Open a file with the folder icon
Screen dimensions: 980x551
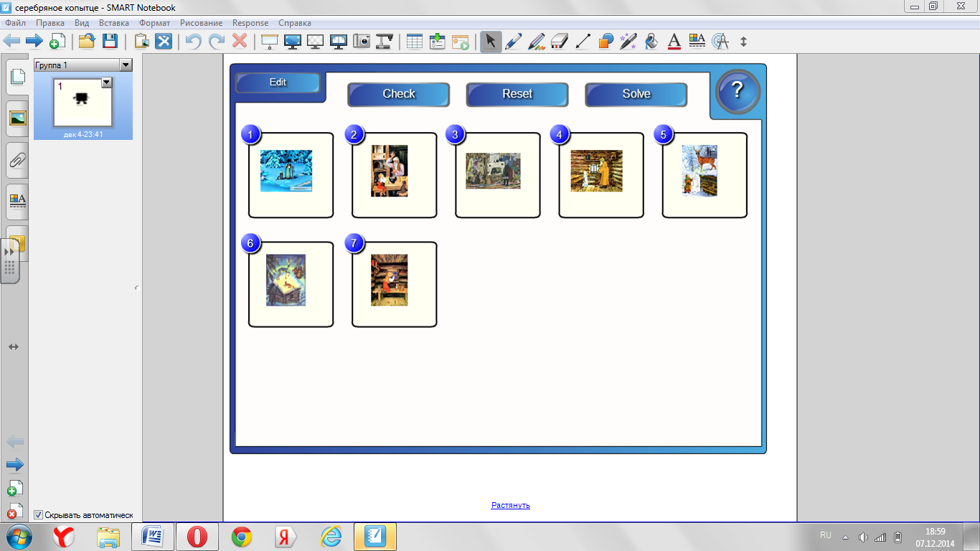click(87, 41)
